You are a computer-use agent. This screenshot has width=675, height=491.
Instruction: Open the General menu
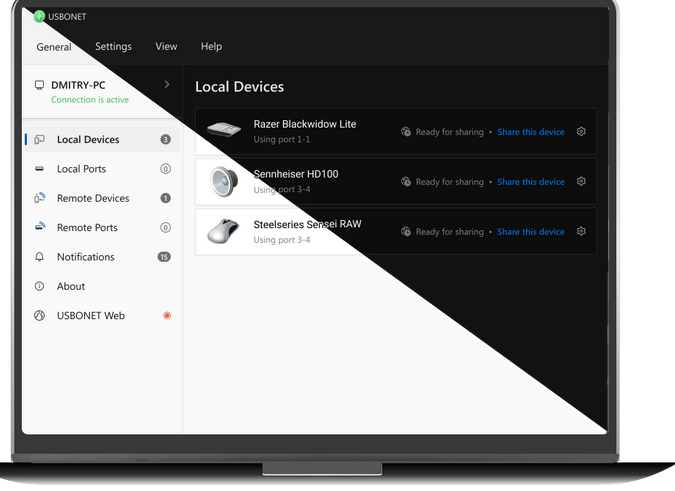pyautogui.click(x=54, y=47)
